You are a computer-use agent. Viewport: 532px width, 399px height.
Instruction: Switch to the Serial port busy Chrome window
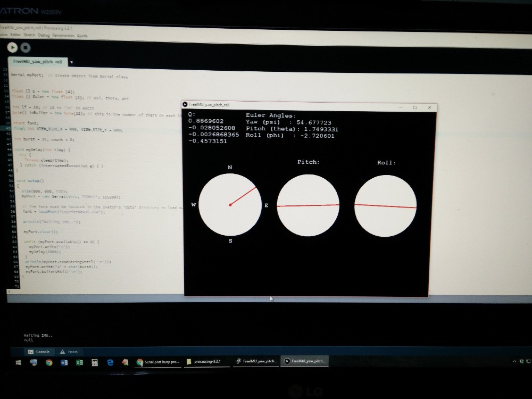tap(158, 362)
